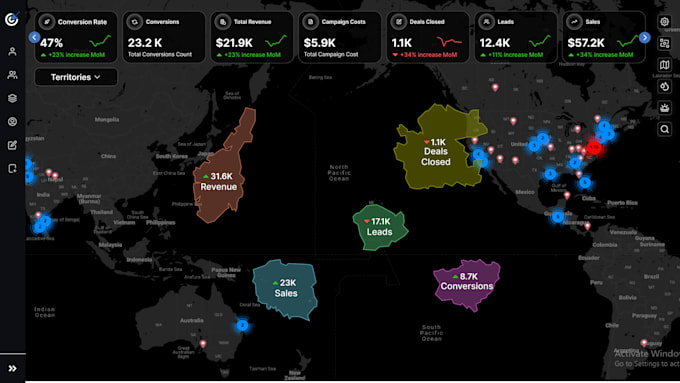
Task: Open the map search magnifier icon
Action: [664, 129]
